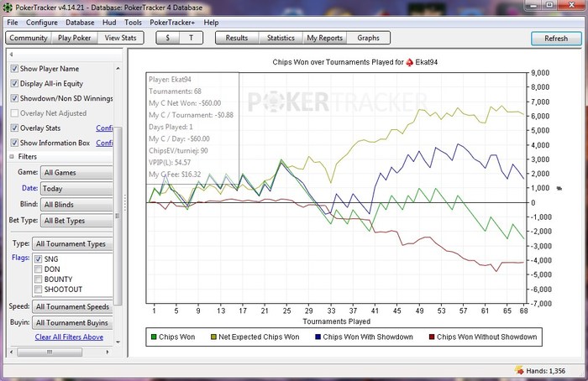Image resolution: width=588 pixels, height=381 pixels.
Task: Toggle Show Information Box checkbox
Action: [x=14, y=143]
